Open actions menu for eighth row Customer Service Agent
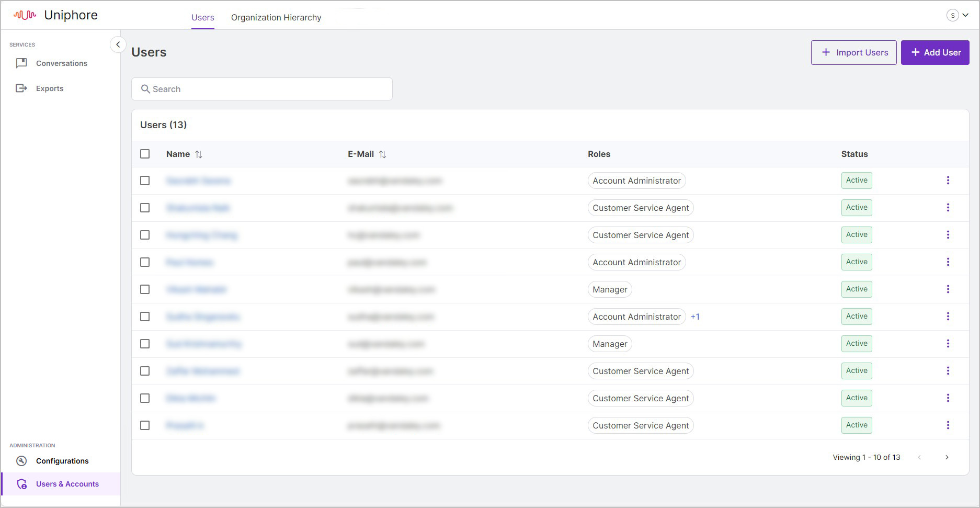The image size is (980, 508). coord(948,371)
